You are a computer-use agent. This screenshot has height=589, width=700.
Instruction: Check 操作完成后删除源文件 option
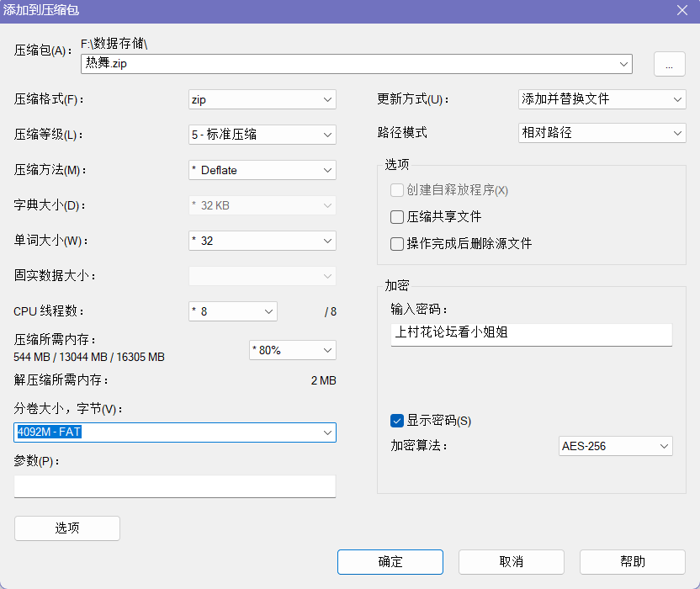397,244
